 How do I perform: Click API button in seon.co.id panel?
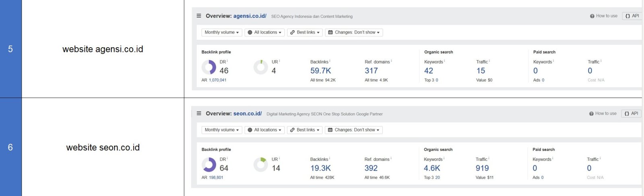pos(632,114)
